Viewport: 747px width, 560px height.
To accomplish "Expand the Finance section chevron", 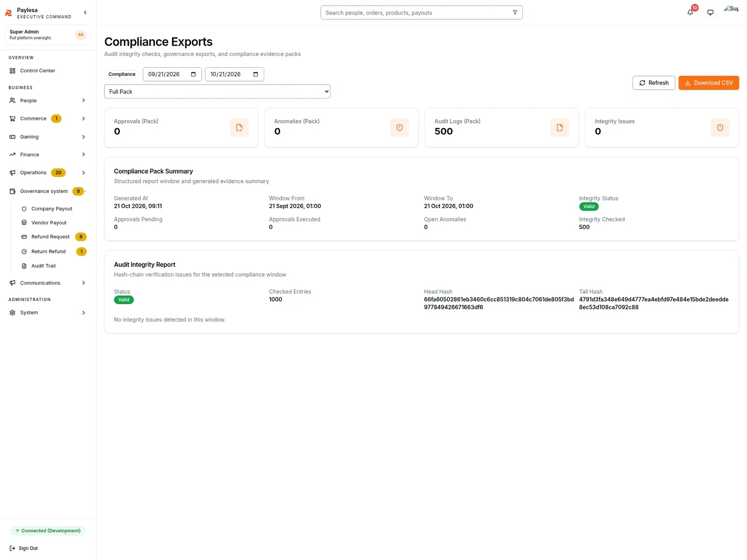I will click(84, 154).
